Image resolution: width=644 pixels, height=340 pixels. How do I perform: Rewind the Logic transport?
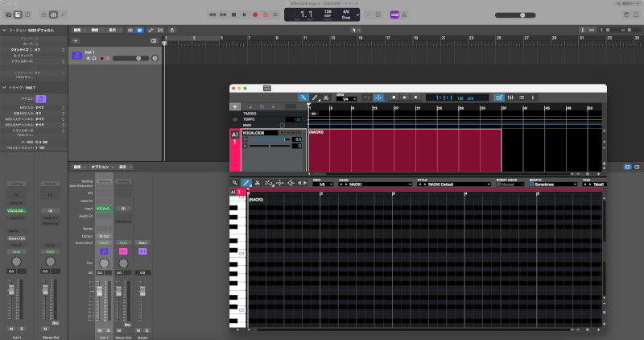[x=212, y=15]
